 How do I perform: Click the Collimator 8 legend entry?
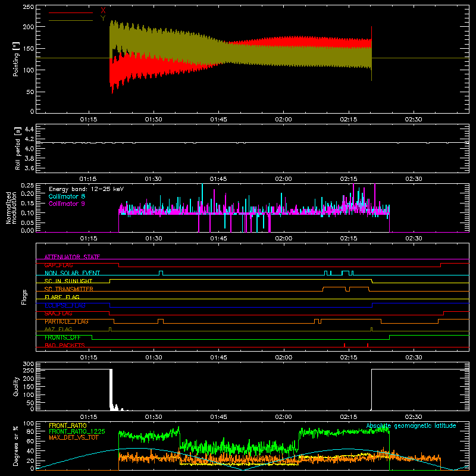pos(67,196)
